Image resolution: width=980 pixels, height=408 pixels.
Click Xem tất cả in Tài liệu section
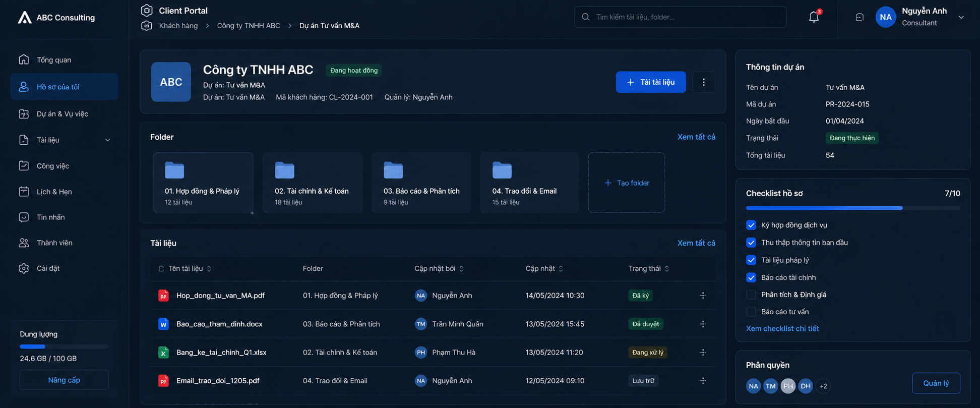coord(696,243)
